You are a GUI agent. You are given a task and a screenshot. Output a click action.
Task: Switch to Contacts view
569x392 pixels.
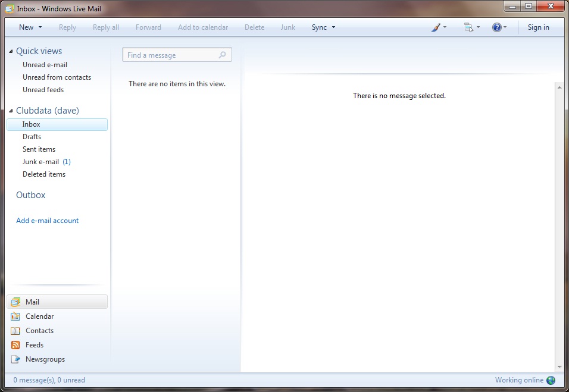pos(39,331)
